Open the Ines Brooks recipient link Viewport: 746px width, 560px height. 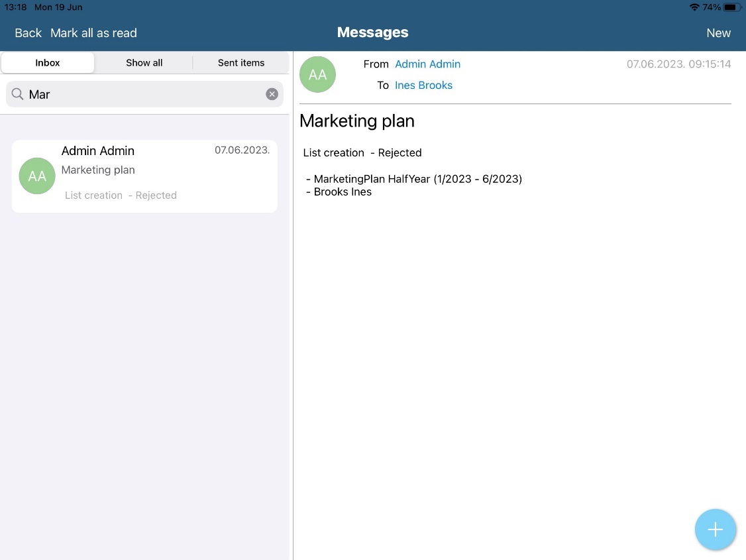coord(423,85)
